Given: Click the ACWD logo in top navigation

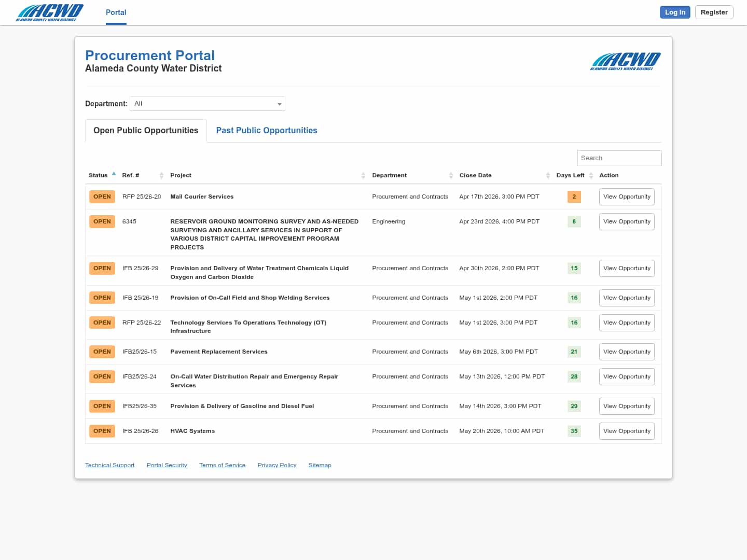Looking at the screenshot, I should click(49, 12).
